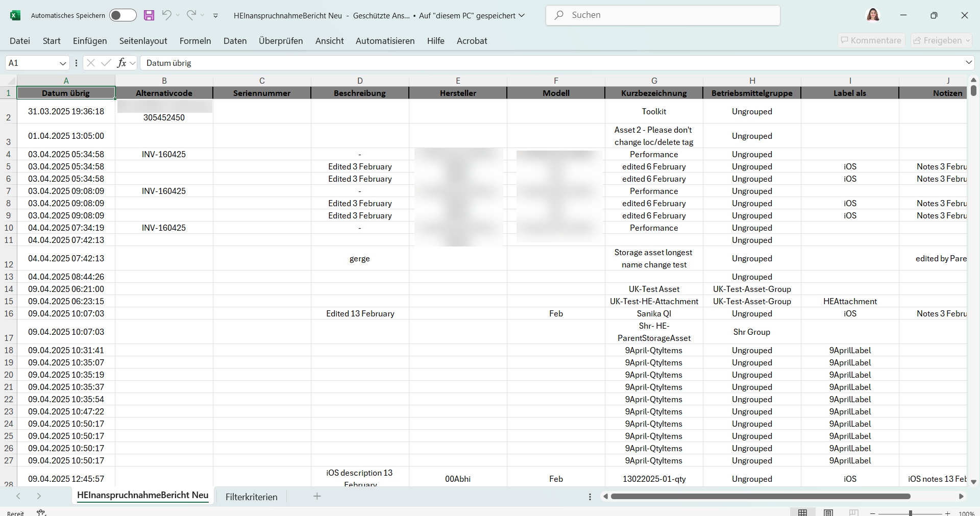Open the Name Box dropdown arrow

pyautogui.click(x=63, y=63)
